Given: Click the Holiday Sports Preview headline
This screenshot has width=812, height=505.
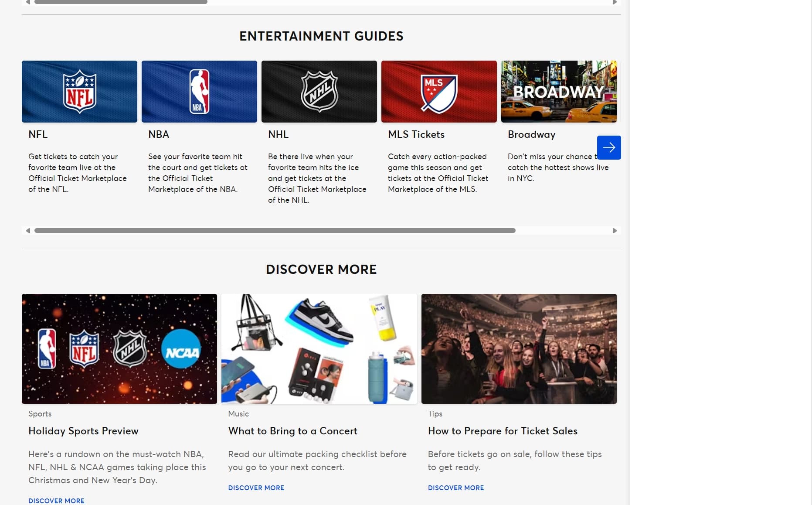Looking at the screenshot, I should (83, 431).
